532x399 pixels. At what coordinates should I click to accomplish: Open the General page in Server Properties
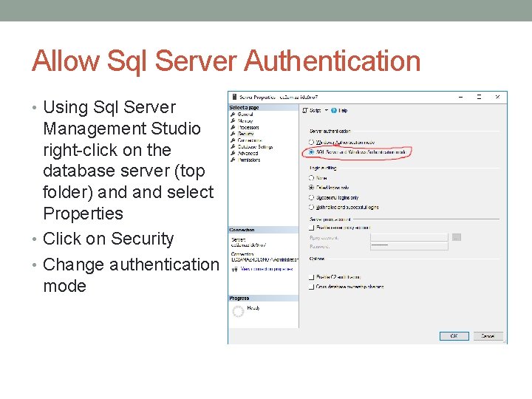coord(245,115)
